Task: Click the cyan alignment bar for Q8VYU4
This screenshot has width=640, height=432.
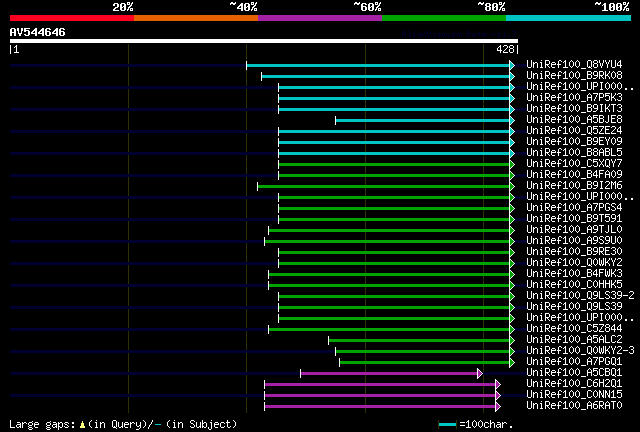Action: pos(378,65)
